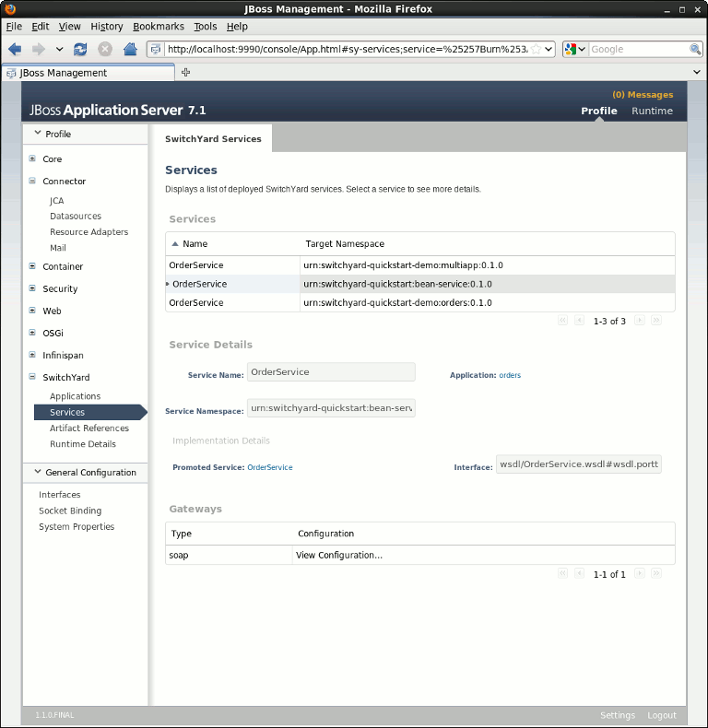Click the Service Namespace field

[x=331, y=408]
